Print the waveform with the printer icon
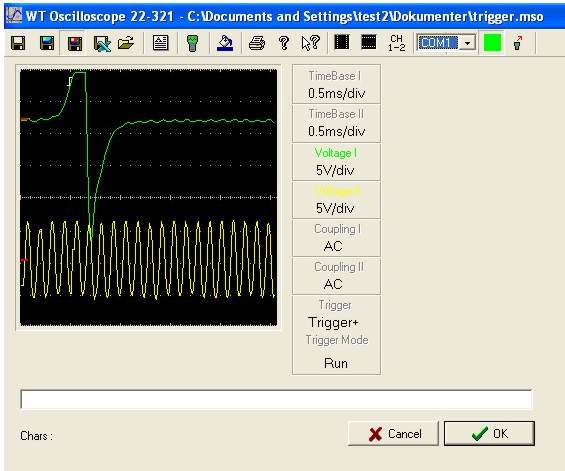Image resolution: width=565 pixels, height=471 pixels. tap(257, 43)
